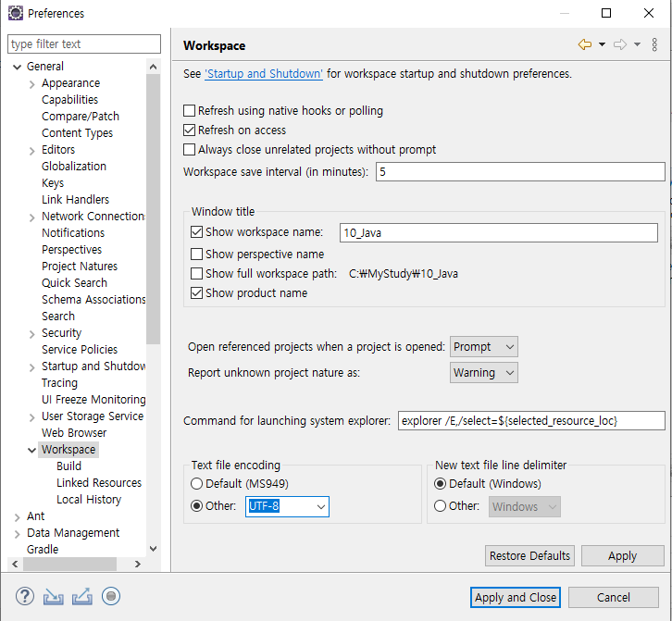Expand the Security tree node
The width and height of the screenshot is (672, 621).
32,334
